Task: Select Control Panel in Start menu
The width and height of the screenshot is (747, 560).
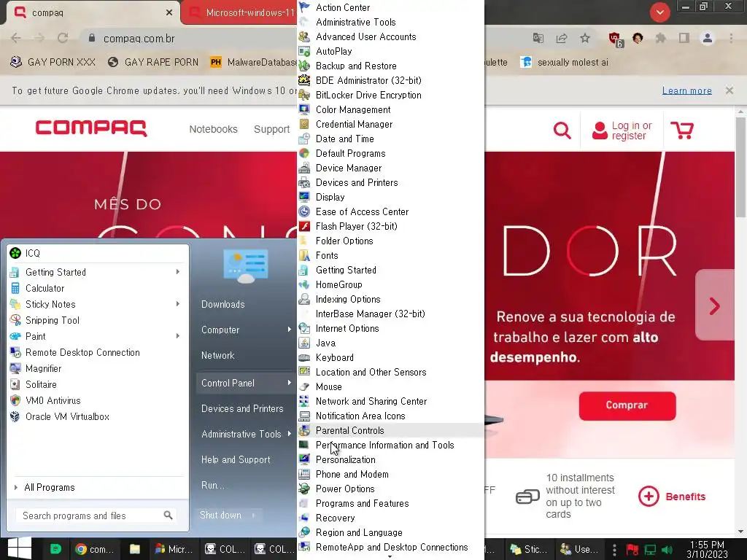Action: tap(246, 383)
